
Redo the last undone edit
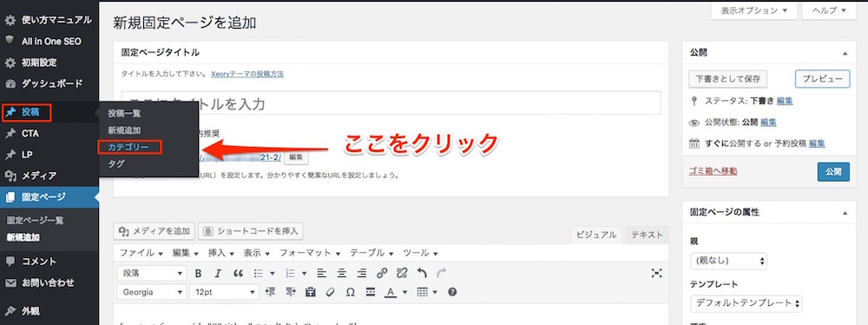tap(441, 273)
